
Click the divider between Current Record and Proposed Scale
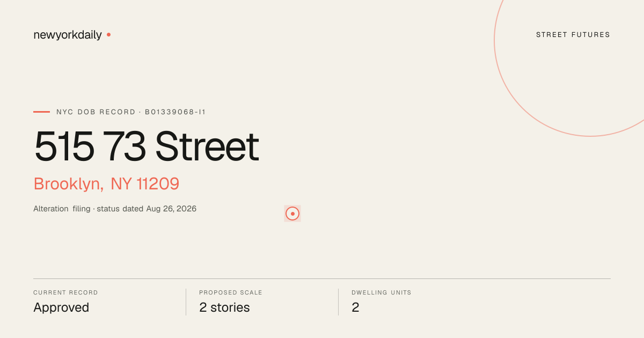tap(186, 302)
